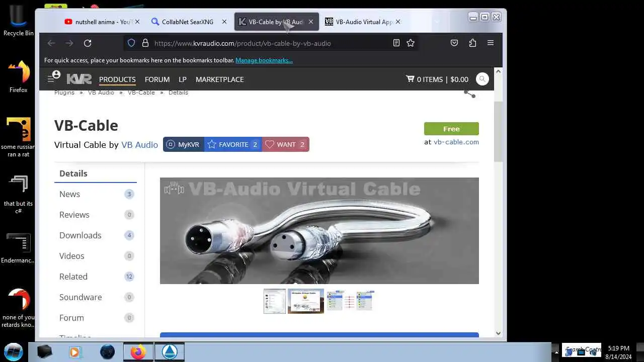Click the share icon near breadcrumbs

[469, 94]
